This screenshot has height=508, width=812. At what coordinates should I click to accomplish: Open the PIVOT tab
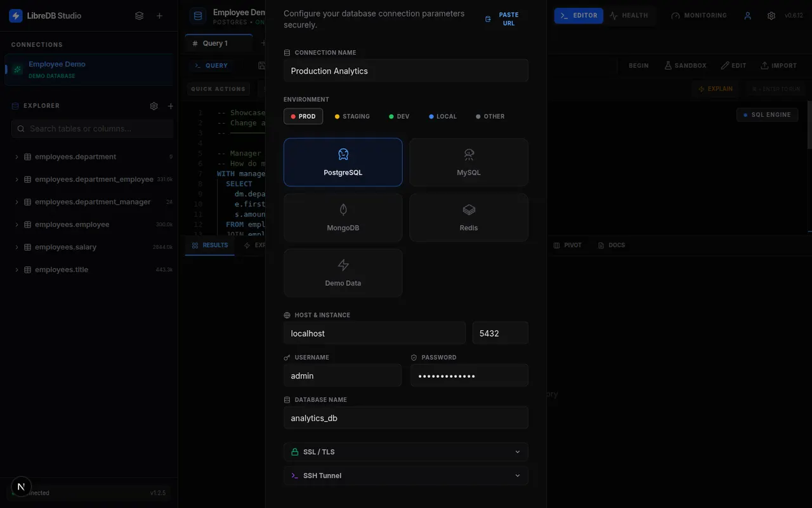pos(567,245)
